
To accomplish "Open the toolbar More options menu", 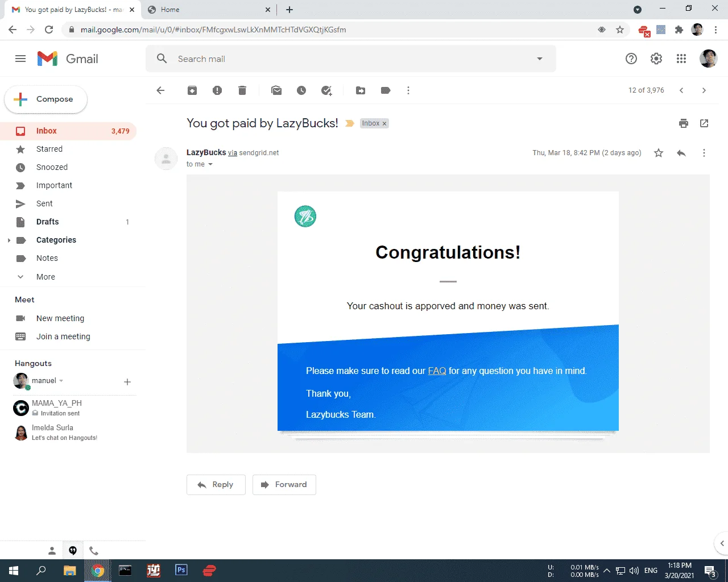I will tap(408, 90).
